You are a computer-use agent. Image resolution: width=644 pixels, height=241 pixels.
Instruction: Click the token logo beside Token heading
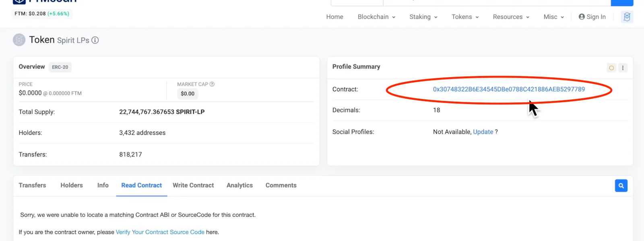(x=19, y=40)
